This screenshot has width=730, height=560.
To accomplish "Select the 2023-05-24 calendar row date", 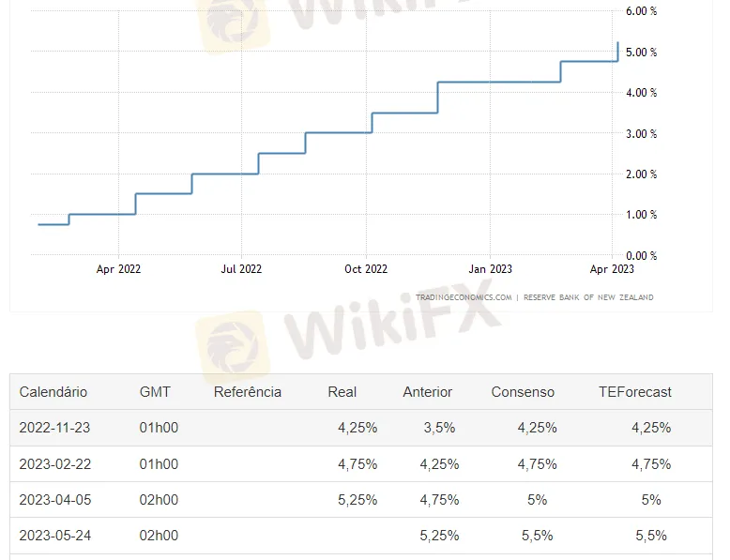I will (x=55, y=536).
